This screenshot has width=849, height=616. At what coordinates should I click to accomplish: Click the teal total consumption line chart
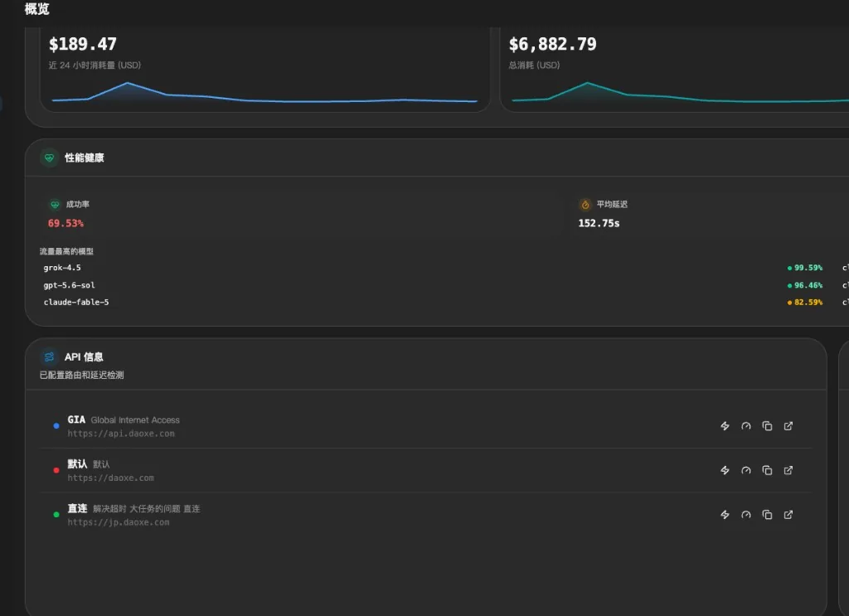point(680,93)
